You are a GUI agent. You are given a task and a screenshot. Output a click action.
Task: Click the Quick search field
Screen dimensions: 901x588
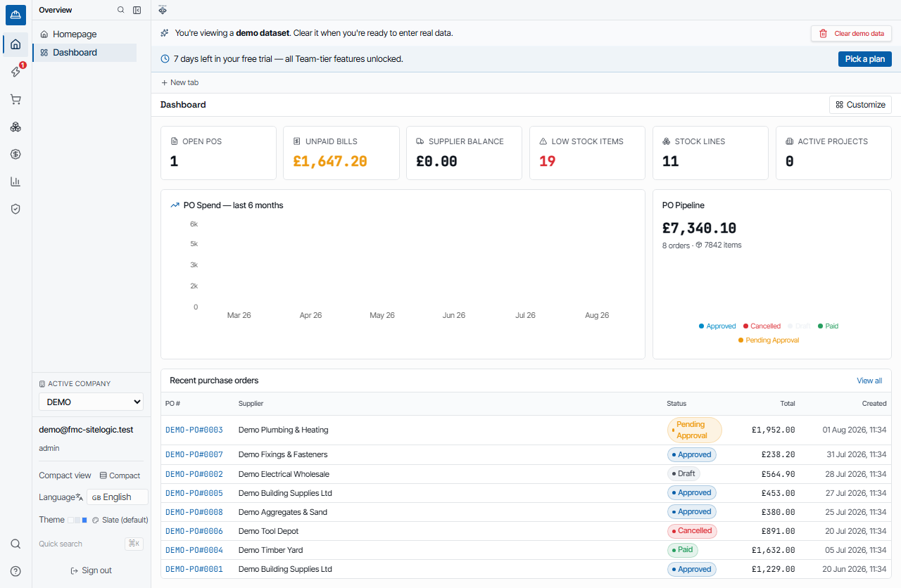tap(91, 544)
